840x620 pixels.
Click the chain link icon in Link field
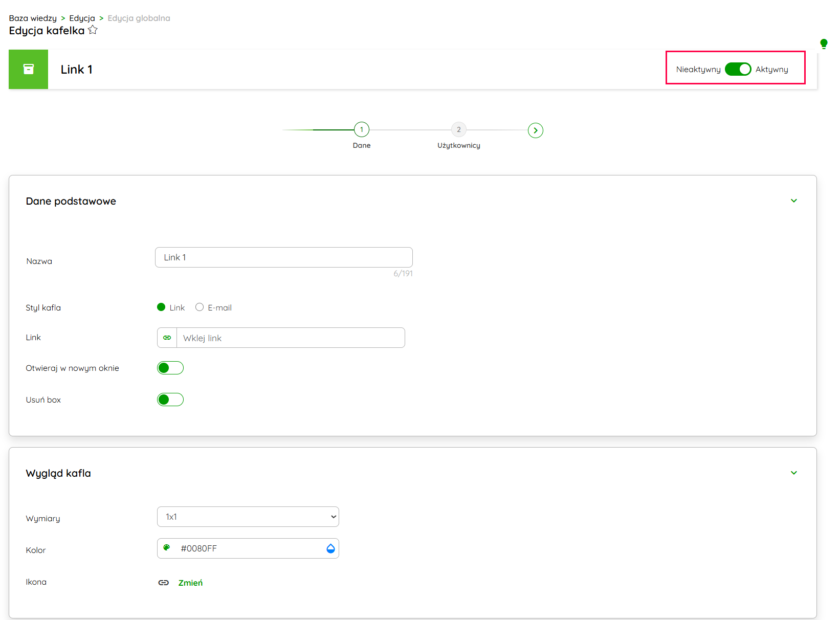coord(167,338)
